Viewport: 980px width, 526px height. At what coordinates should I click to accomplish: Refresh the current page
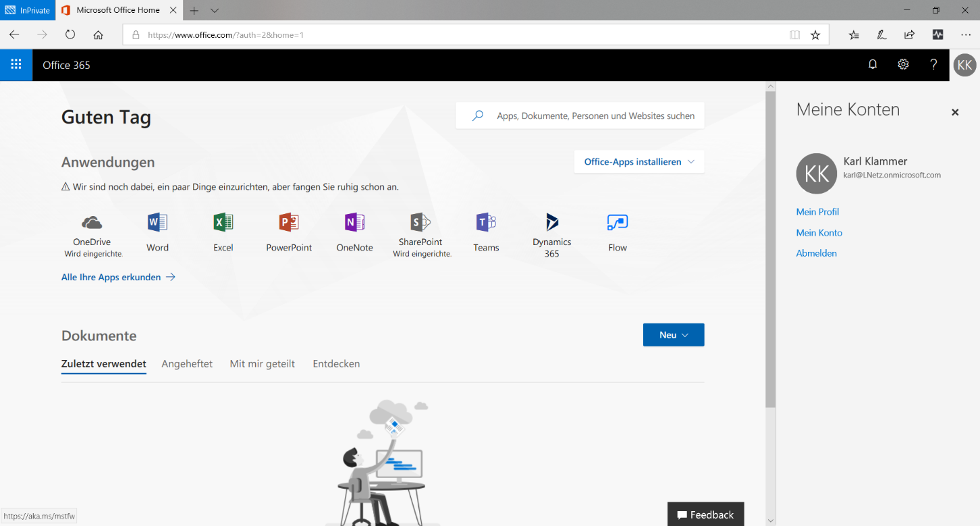70,34
